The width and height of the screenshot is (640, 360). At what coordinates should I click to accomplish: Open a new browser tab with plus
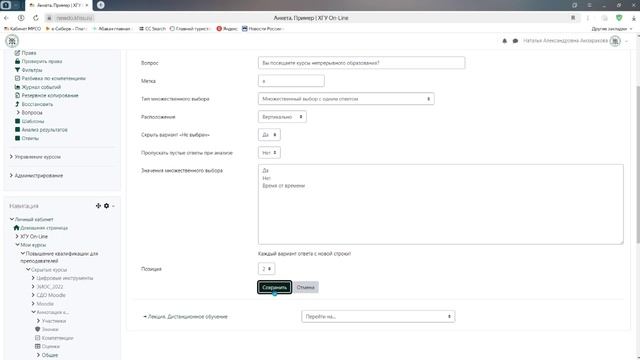click(x=101, y=5)
